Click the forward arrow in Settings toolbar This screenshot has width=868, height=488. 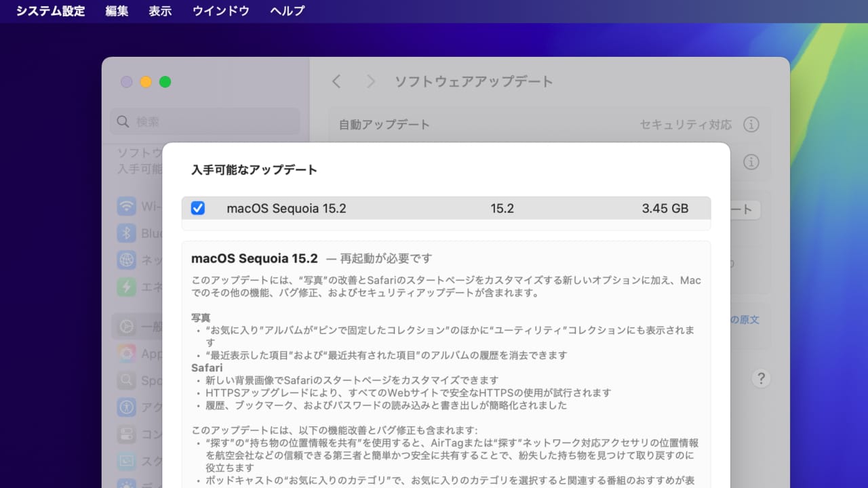pos(370,82)
